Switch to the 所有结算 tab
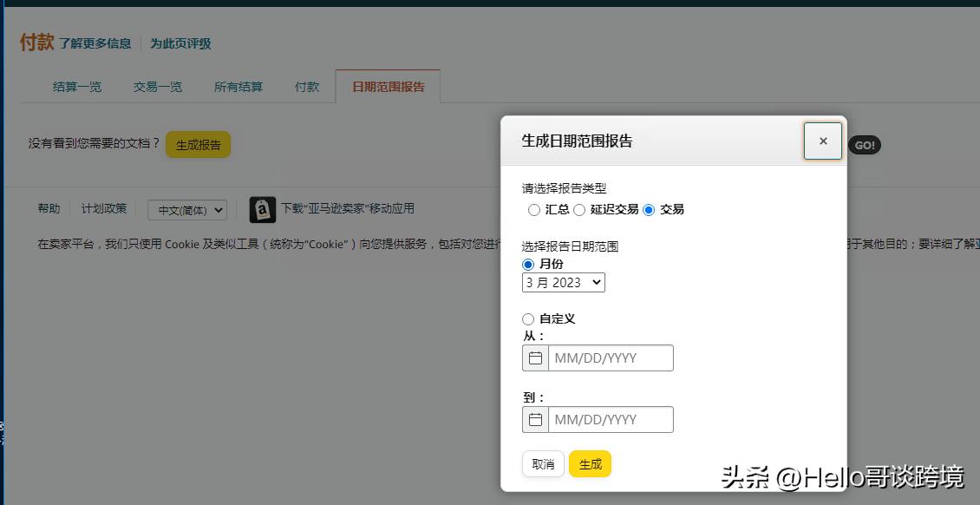Viewport: 980px width, 505px height. [238, 87]
